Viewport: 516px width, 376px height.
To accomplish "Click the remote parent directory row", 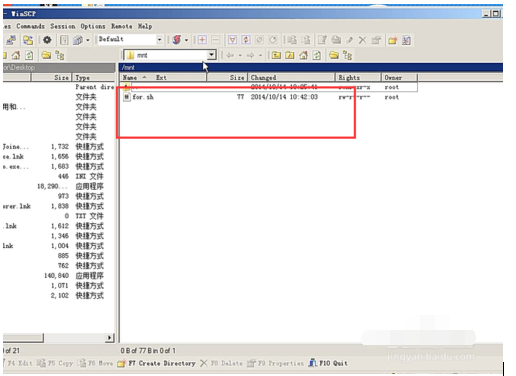I will click(269, 87).
